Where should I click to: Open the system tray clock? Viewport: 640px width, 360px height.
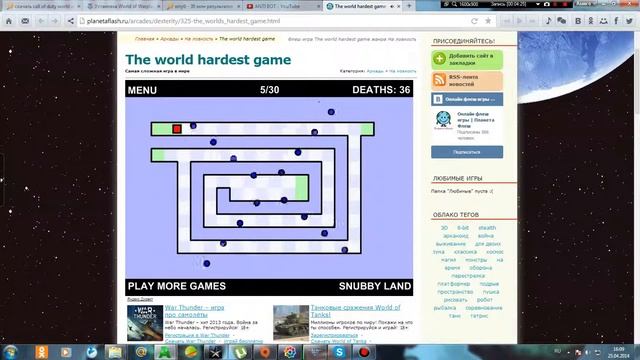[x=619, y=352]
